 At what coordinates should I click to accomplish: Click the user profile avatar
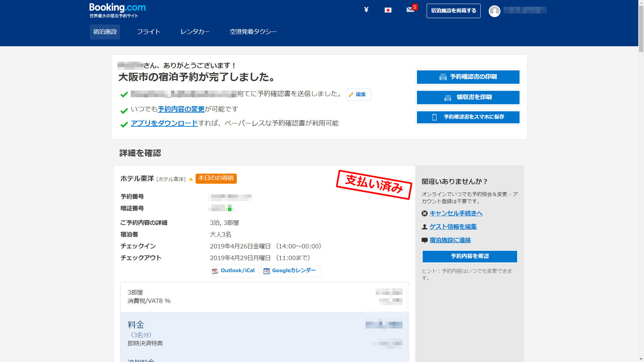pos(494,11)
